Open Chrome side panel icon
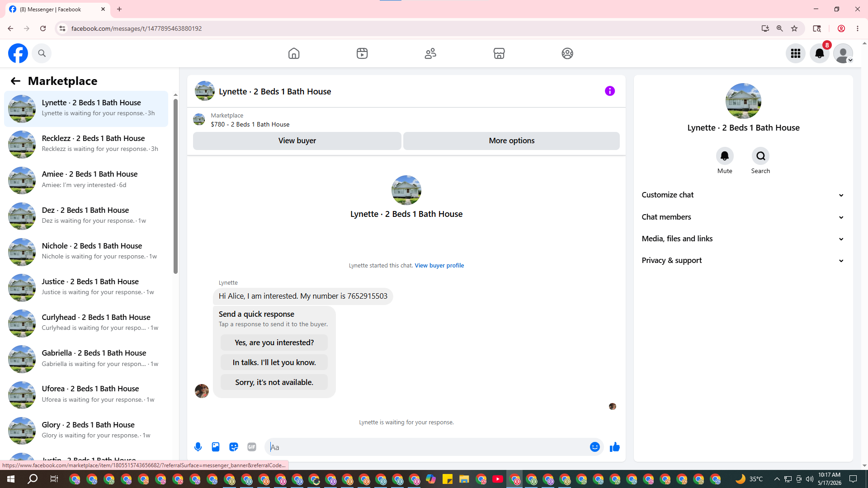The height and width of the screenshot is (488, 868). click(817, 28)
